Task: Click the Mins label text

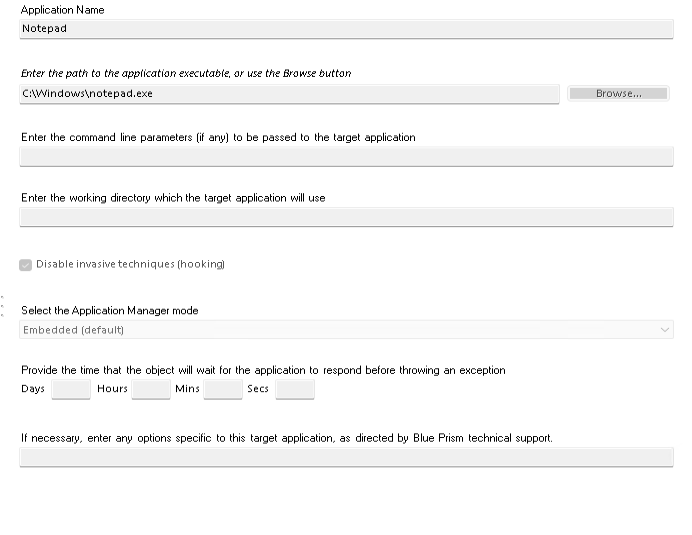Action: pos(187,389)
